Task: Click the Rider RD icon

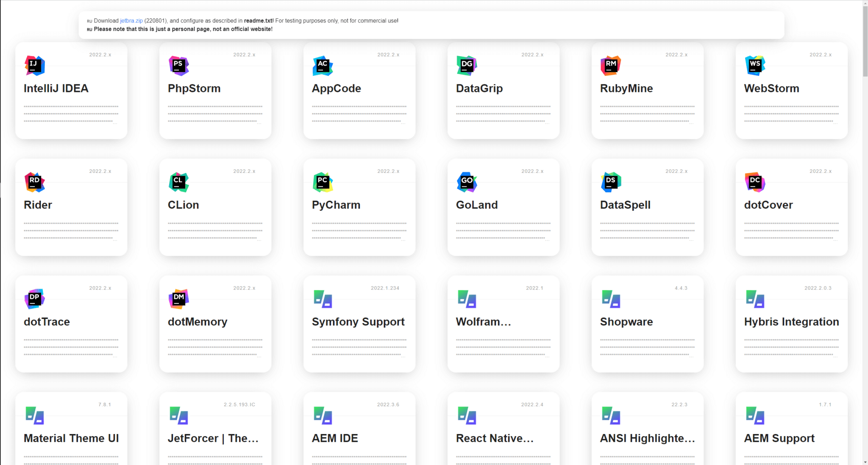Action: point(35,182)
